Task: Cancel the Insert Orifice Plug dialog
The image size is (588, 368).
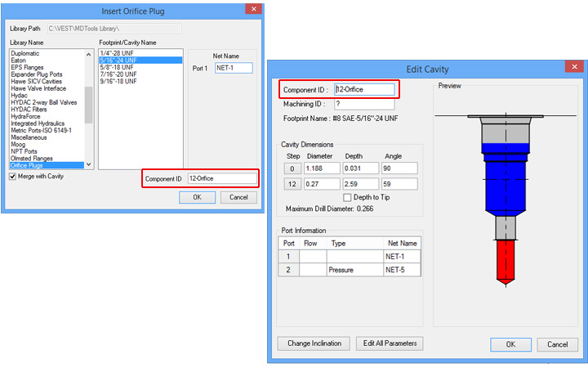Action: coord(238,197)
